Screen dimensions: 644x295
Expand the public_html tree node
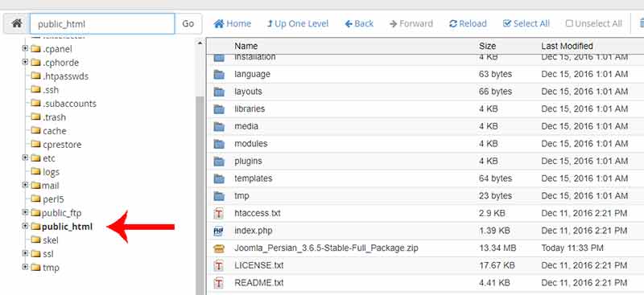pos(25,226)
